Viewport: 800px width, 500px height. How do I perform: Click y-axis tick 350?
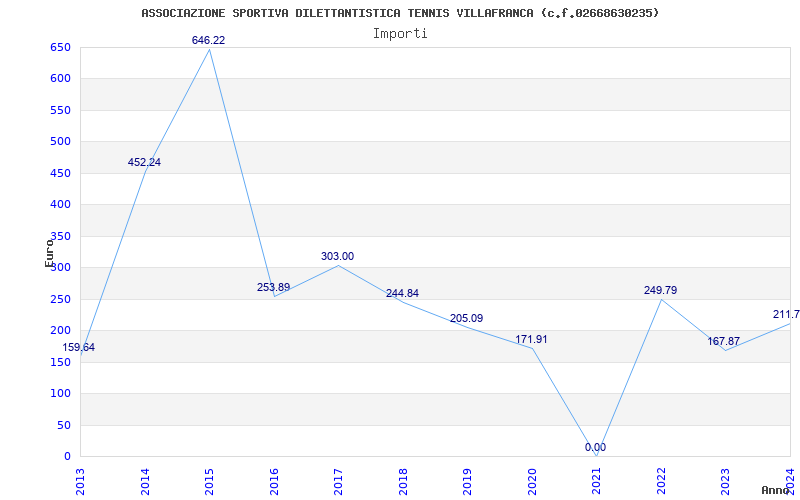click(60, 236)
